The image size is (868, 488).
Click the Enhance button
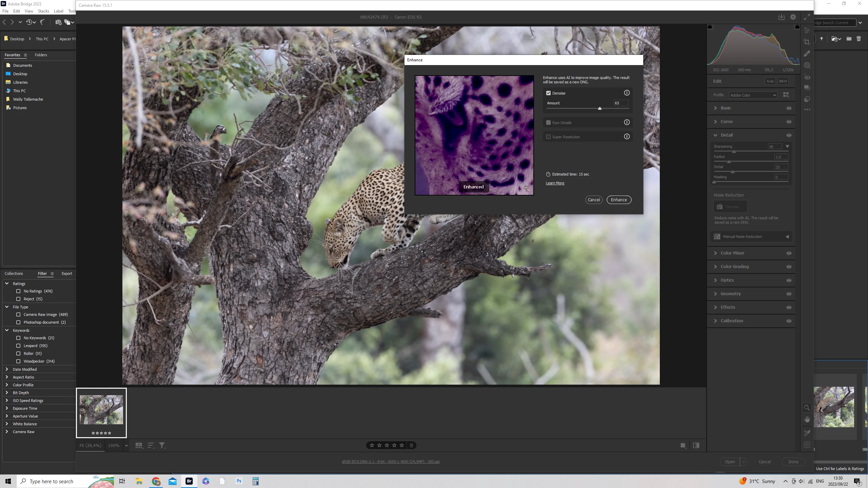pos(618,200)
